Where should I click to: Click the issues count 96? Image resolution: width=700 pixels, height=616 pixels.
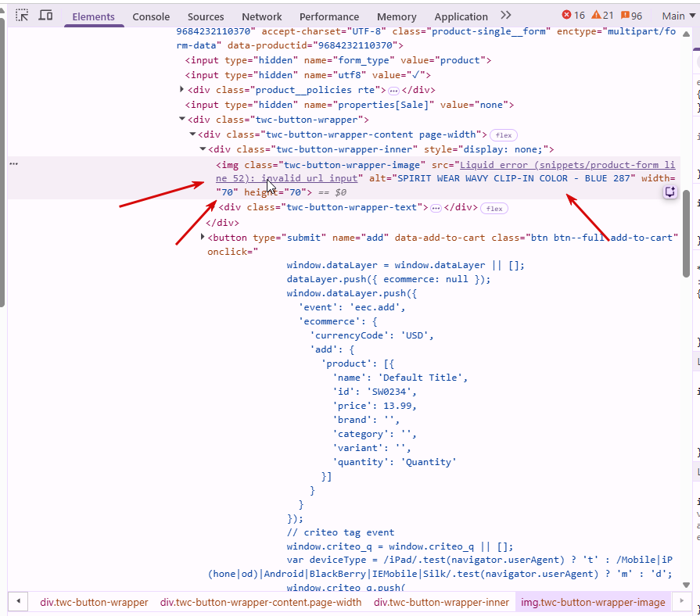(631, 16)
